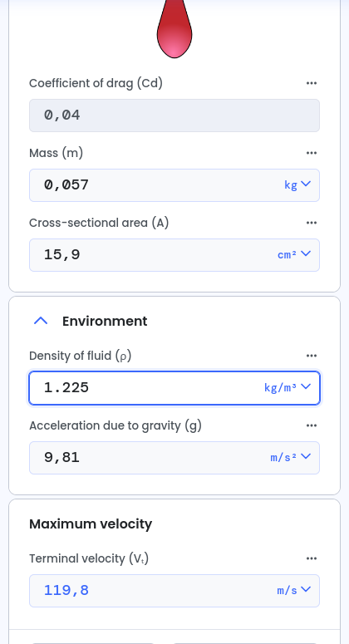Change the m/s unit for Terminal velocity
The width and height of the screenshot is (349, 644).
293,591
